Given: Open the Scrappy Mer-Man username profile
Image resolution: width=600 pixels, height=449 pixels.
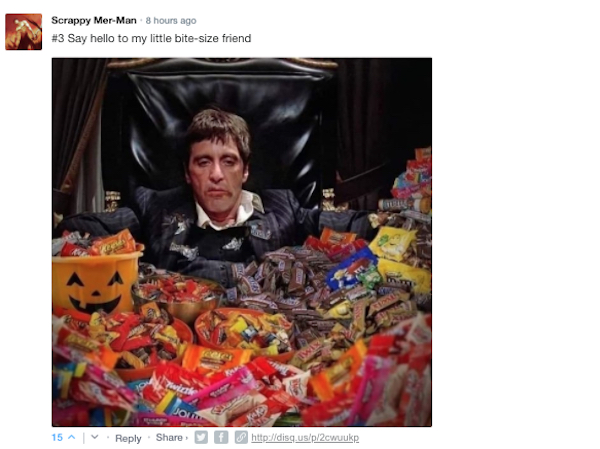Looking at the screenshot, I should [x=94, y=20].
